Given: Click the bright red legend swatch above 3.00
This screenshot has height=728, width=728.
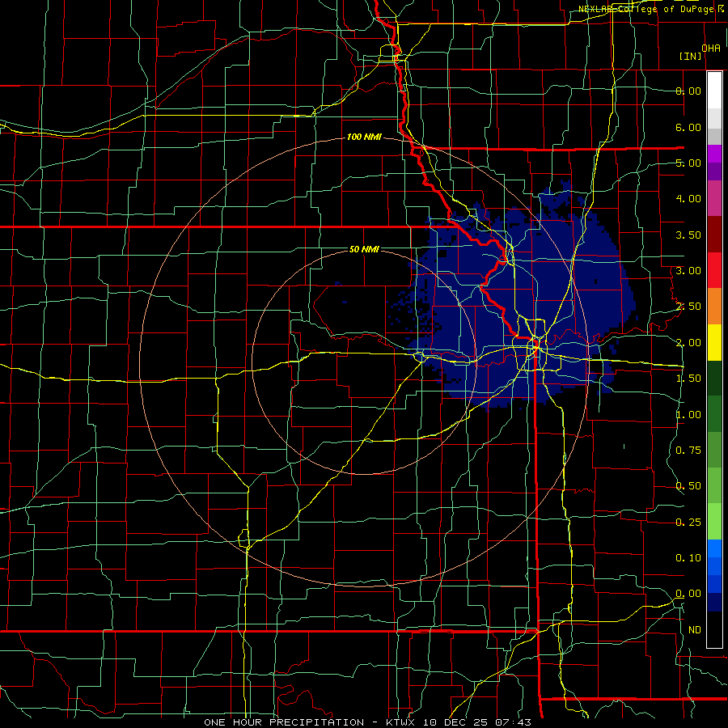Looking at the screenshot, I should tap(714, 270).
